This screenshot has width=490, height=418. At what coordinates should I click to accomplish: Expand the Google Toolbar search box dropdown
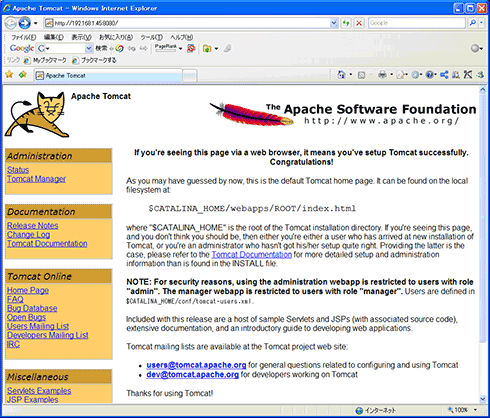click(88, 49)
